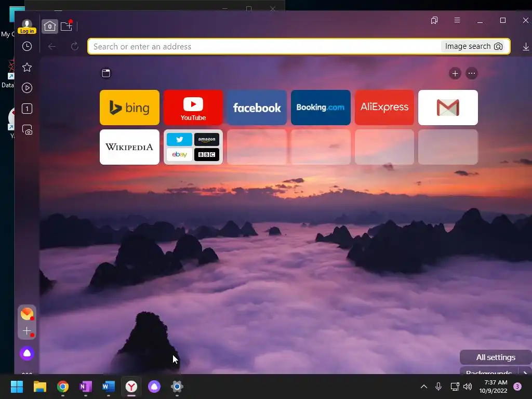Open the clock showing 7:37 AM
532x399 pixels.
click(x=493, y=387)
